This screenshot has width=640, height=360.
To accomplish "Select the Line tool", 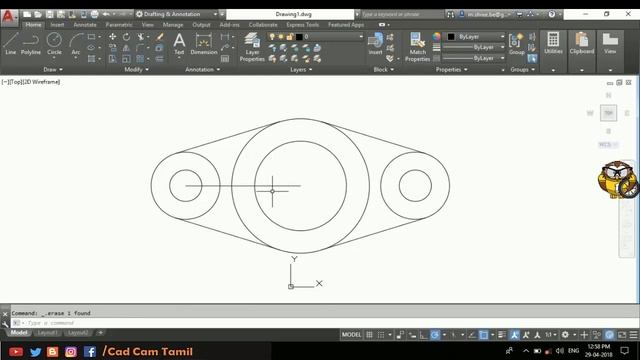I will pos(11,44).
